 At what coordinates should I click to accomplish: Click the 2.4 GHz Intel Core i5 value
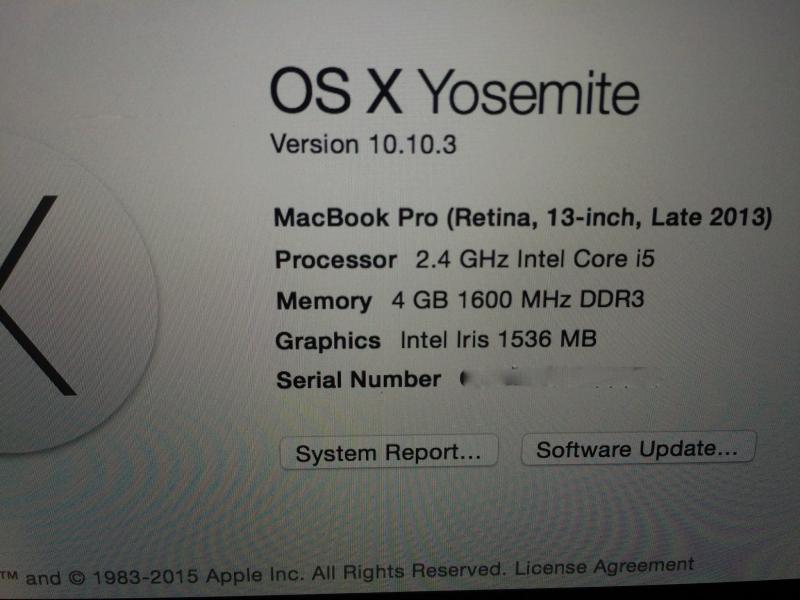click(x=535, y=259)
